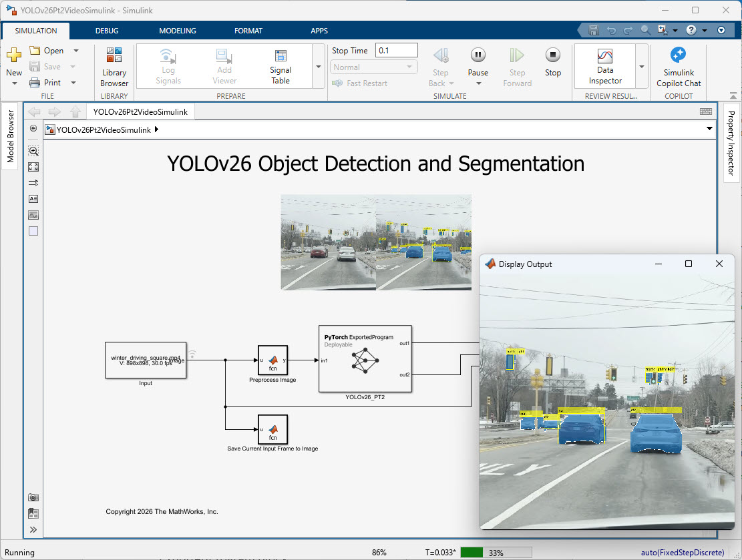Select the YOLOv26_PT2 PyTorch block
The height and width of the screenshot is (560, 742).
pos(365,359)
